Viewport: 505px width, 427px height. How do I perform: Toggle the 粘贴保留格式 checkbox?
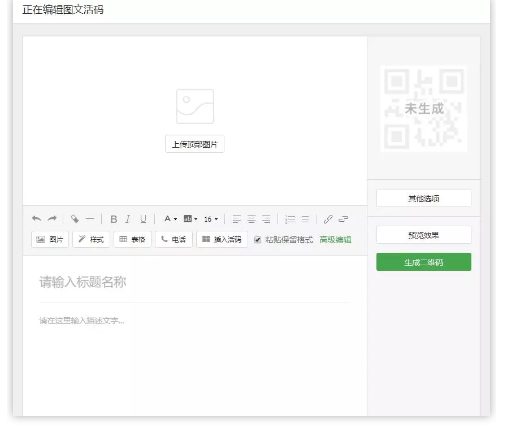pyautogui.click(x=257, y=240)
